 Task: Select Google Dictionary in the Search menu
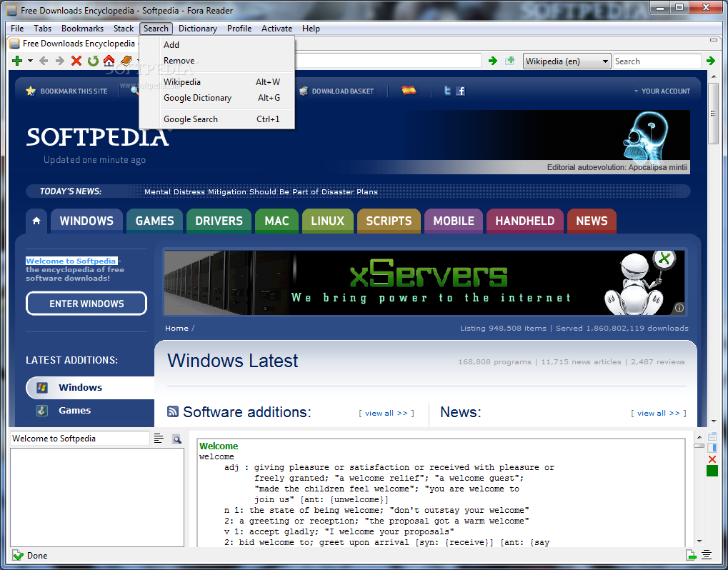click(x=216, y=97)
